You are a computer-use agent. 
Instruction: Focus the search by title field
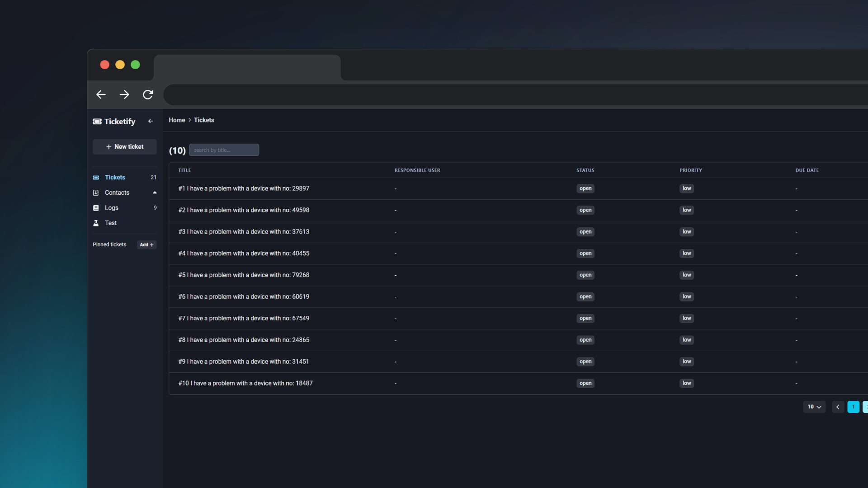click(224, 150)
